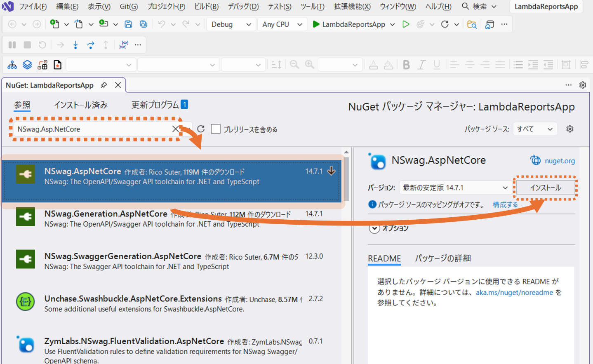The image size is (593, 364).
Task: Switch to the package details tab
Action: click(442, 258)
